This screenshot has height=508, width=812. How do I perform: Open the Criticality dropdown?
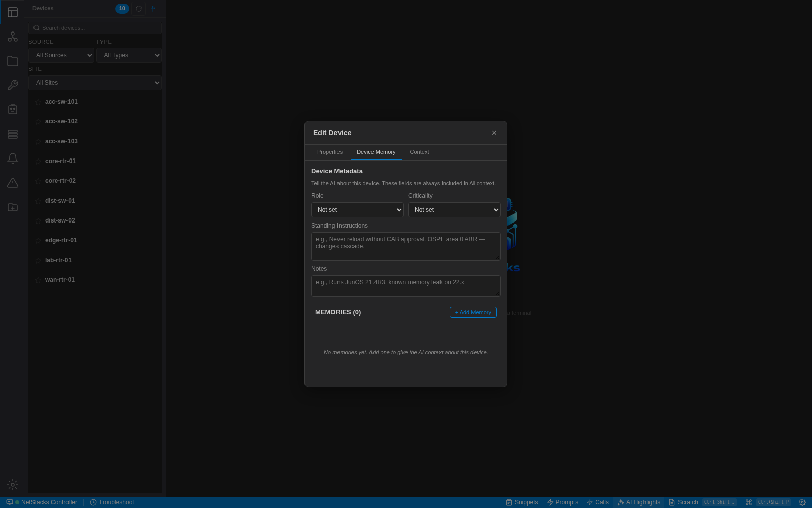coord(454,210)
